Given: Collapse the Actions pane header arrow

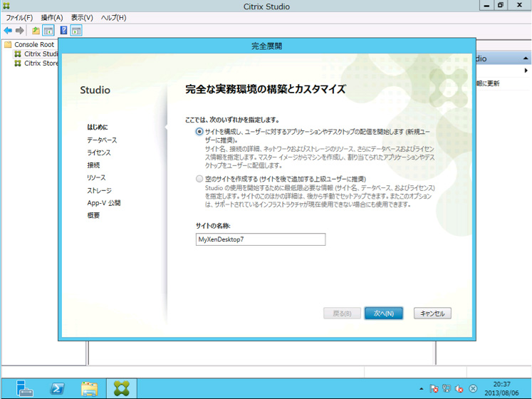Looking at the screenshot, I should (x=526, y=58).
